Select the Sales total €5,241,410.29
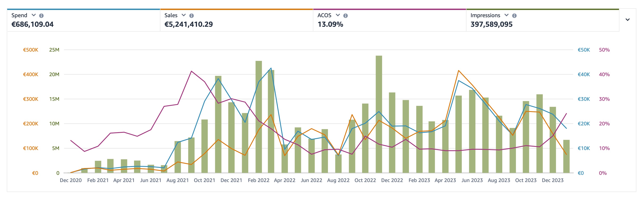 [189, 24]
